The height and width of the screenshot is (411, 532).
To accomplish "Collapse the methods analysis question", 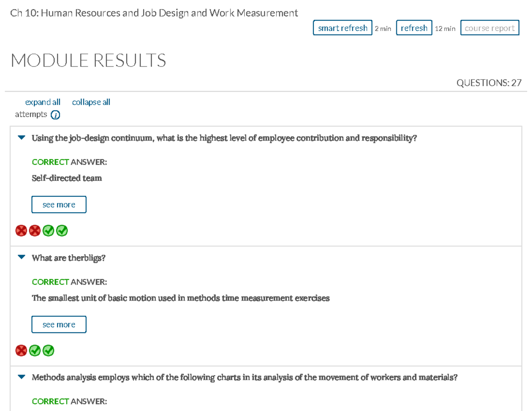I will point(20,377).
